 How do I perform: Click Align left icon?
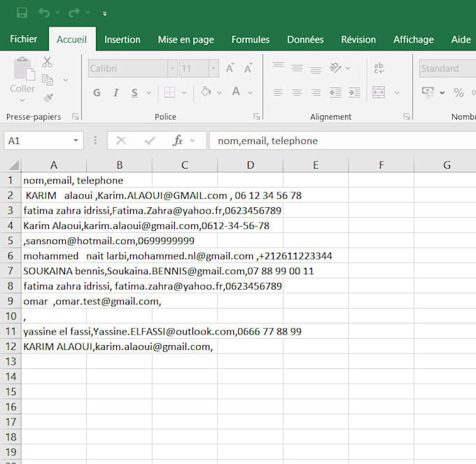pyautogui.click(x=278, y=92)
